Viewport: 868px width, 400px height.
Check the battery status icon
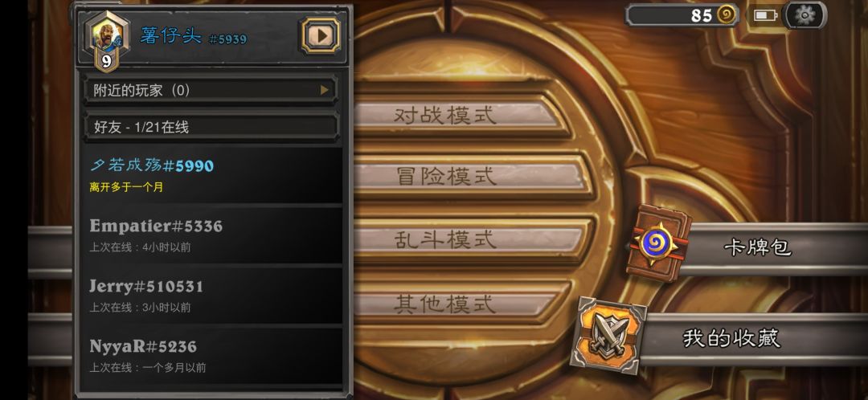point(766,15)
